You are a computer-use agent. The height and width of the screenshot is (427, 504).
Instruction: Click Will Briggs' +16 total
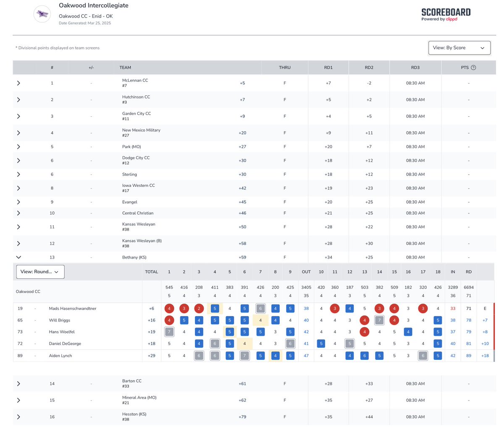click(152, 320)
